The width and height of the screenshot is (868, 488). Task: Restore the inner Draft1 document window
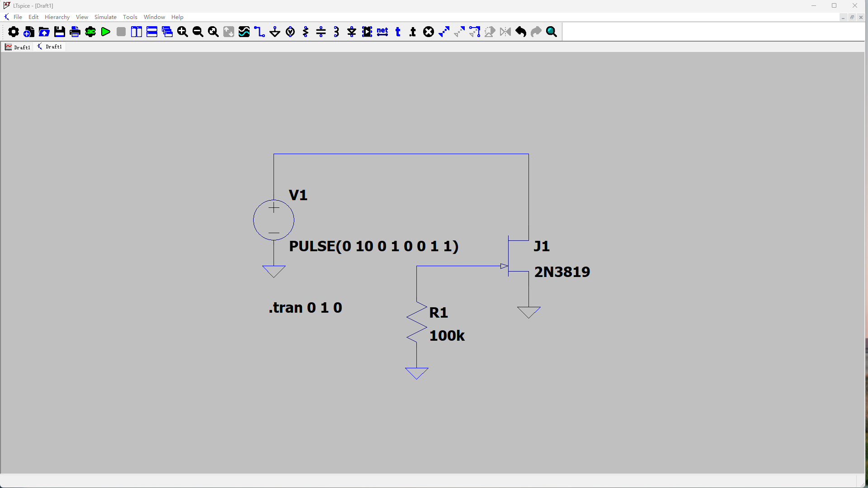[852, 17]
